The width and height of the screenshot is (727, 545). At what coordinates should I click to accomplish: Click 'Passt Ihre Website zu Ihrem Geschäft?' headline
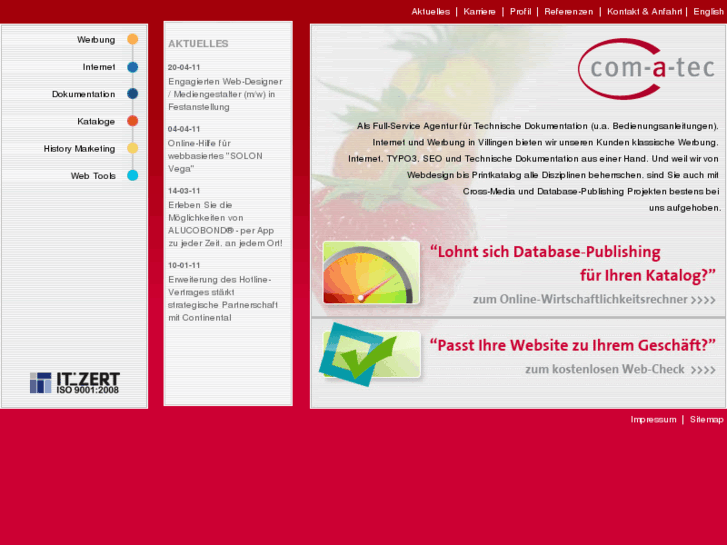coord(573,346)
